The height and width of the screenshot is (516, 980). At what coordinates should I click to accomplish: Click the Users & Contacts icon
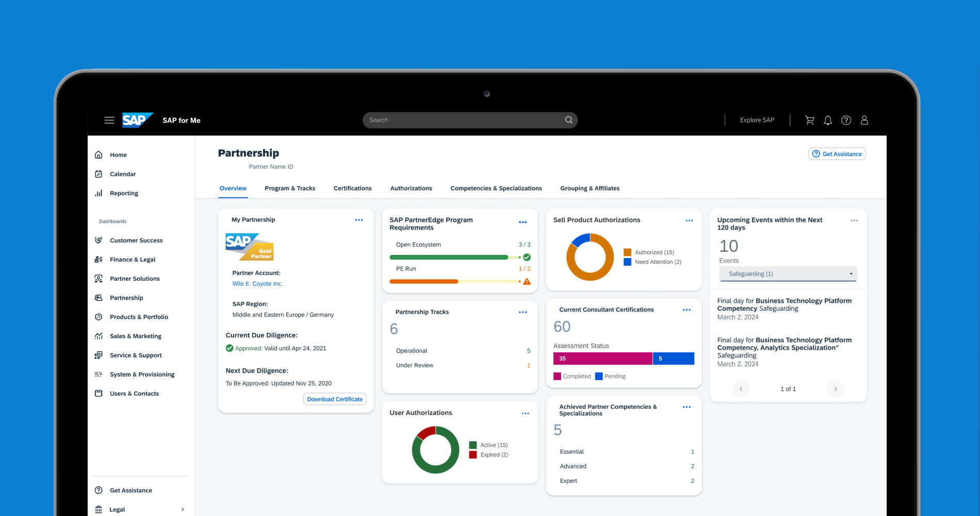pos(99,393)
